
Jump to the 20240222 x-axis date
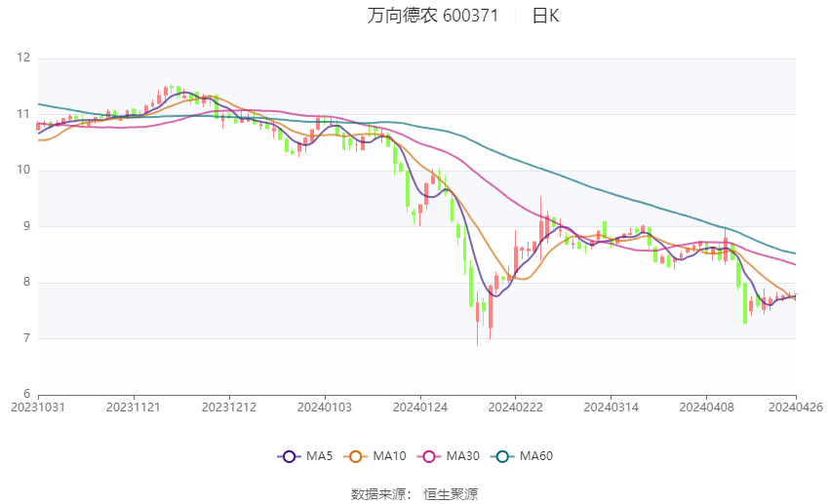514,407
